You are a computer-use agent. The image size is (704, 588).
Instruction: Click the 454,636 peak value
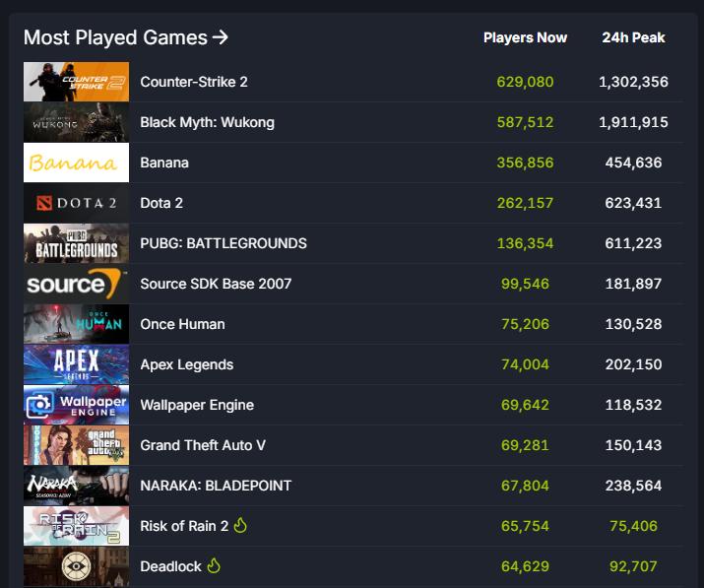pos(633,163)
